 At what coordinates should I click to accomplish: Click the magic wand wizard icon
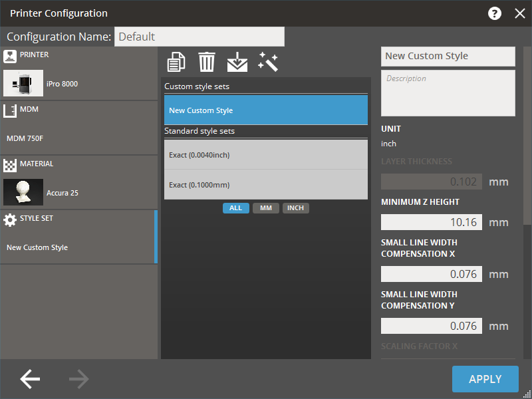tap(267, 62)
